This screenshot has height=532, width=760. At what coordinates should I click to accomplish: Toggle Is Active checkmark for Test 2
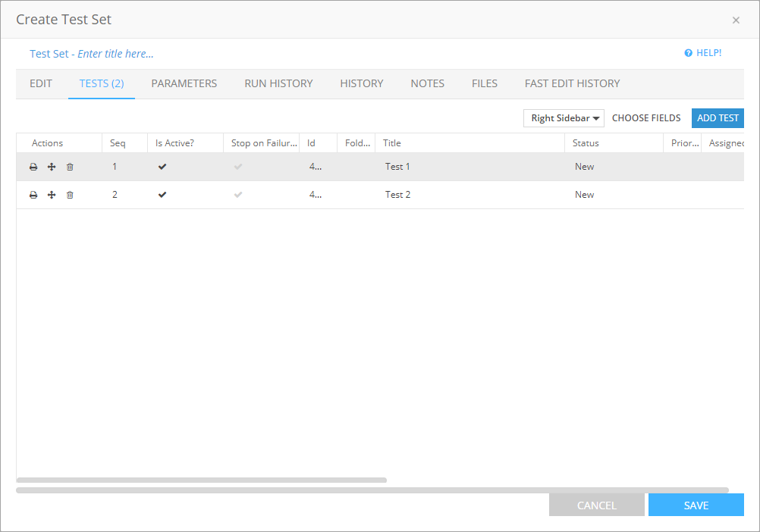[162, 194]
